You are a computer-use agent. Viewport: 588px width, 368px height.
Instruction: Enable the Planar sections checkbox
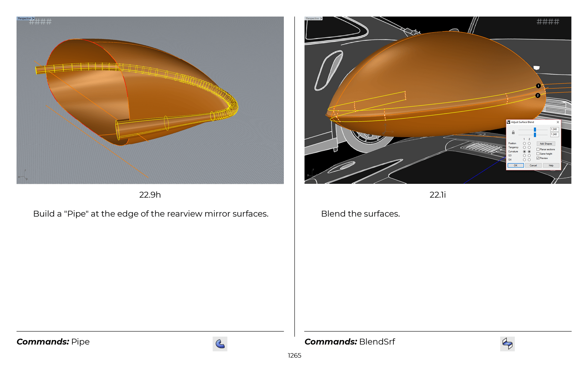pos(538,149)
